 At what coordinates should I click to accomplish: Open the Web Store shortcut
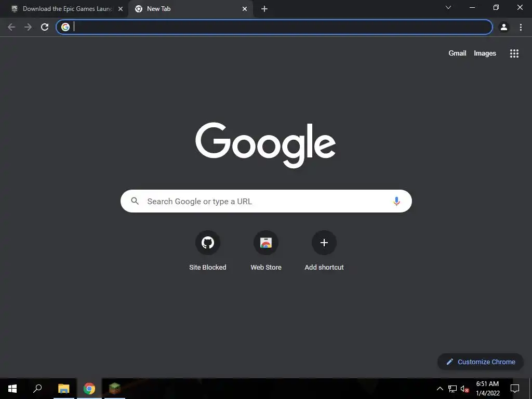tap(266, 251)
